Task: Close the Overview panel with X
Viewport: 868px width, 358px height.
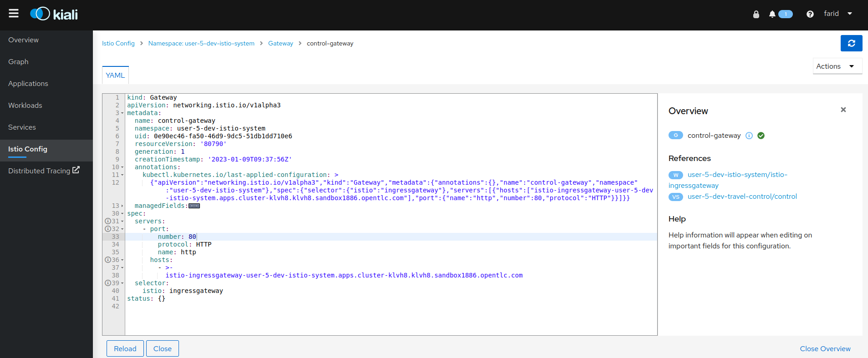Action: pos(843,110)
